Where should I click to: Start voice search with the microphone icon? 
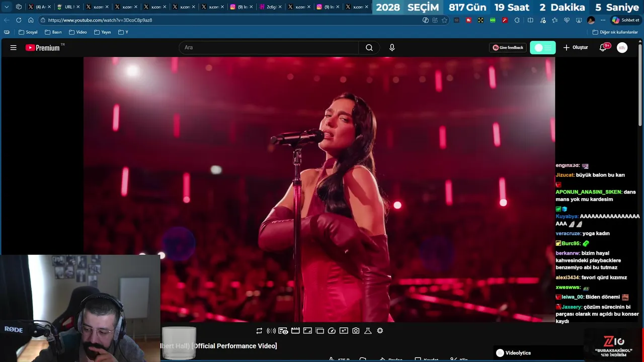click(392, 48)
